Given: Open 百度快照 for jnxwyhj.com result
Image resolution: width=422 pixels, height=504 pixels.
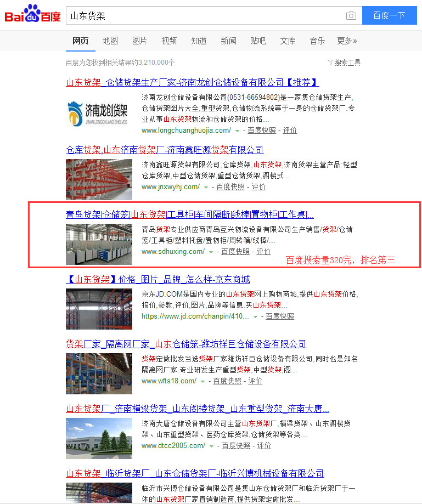Looking at the screenshot, I should point(230,187).
